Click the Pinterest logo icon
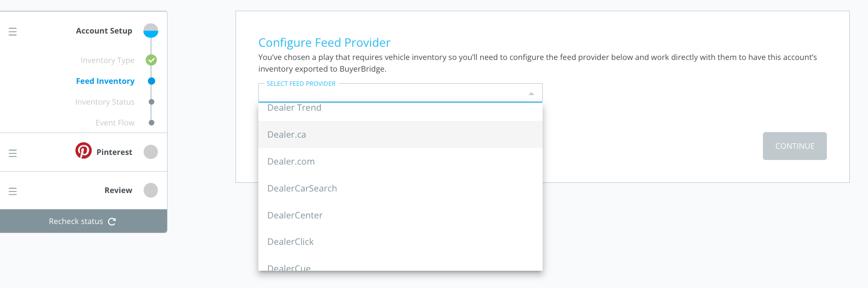 click(84, 151)
